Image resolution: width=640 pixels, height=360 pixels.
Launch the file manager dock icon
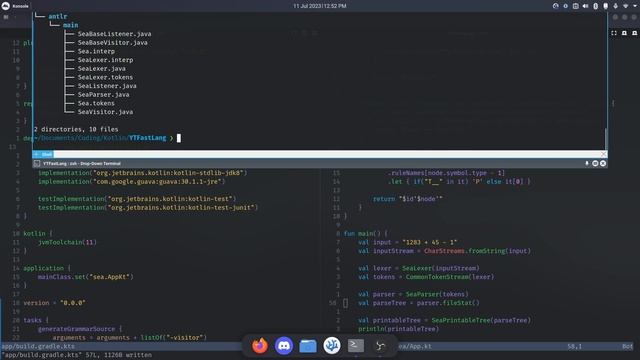coord(308,346)
